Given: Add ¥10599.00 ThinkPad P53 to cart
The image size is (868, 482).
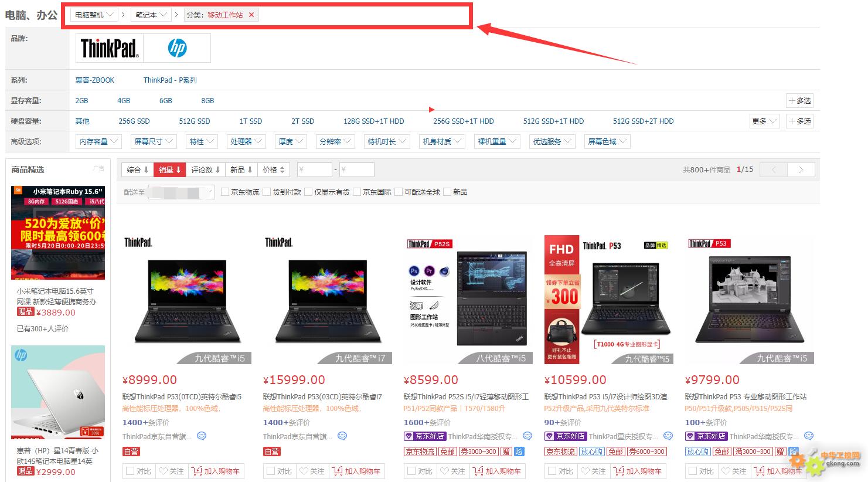Looking at the screenshot, I should (x=638, y=471).
